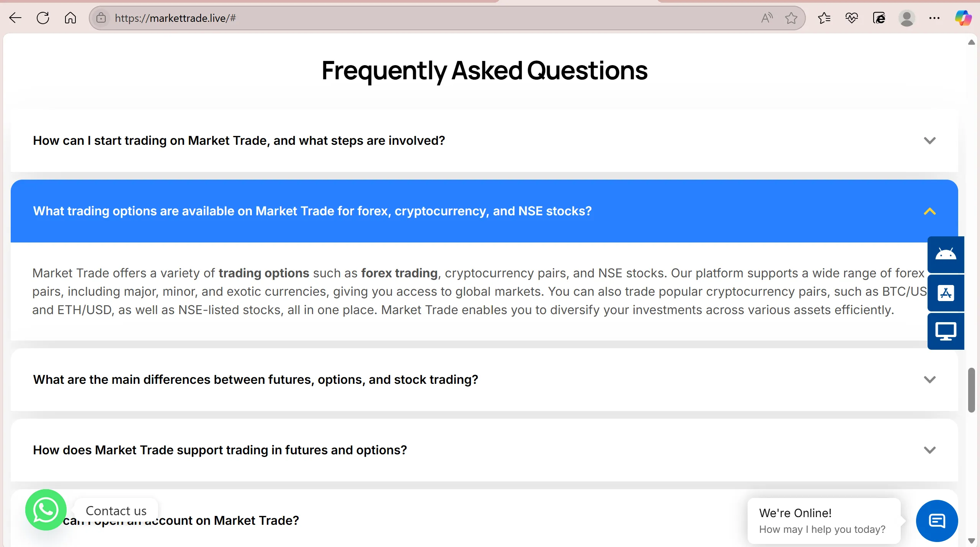Open the browser Favorites list icon

point(824,18)
